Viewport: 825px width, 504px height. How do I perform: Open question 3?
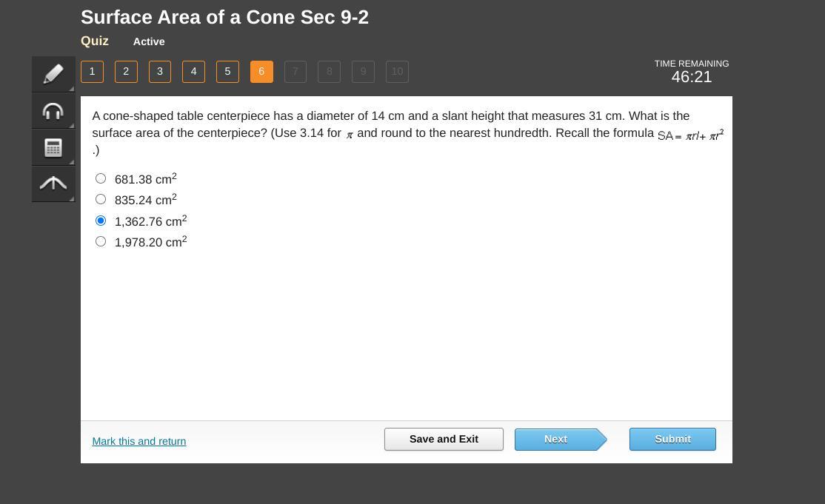[x=160, y=72]
